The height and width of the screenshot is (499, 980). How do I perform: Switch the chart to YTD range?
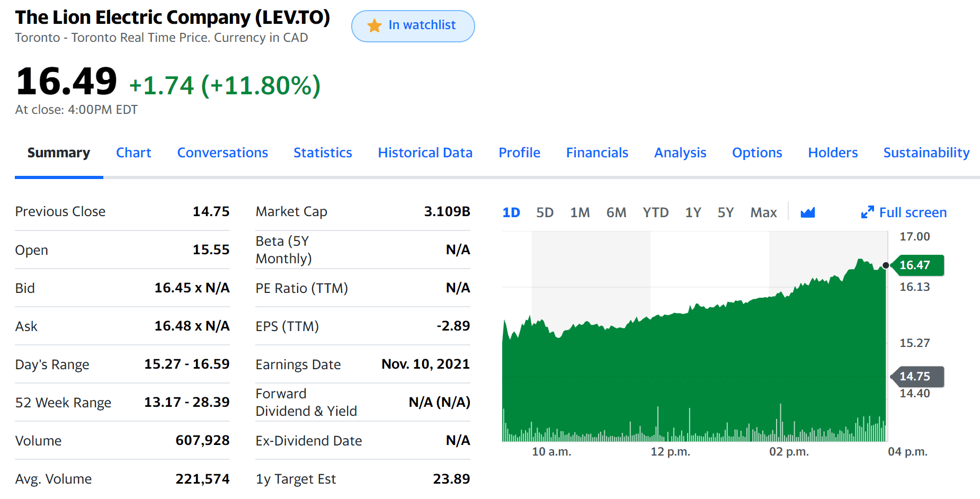656,212
